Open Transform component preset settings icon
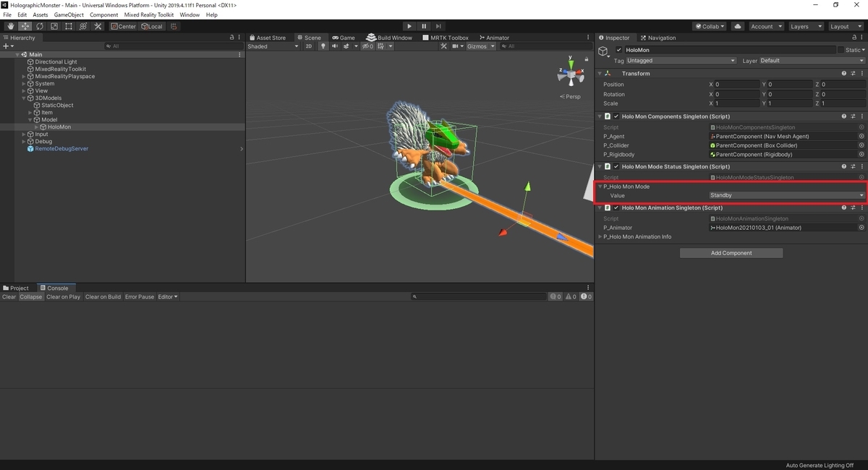 (x=853, y=73)
